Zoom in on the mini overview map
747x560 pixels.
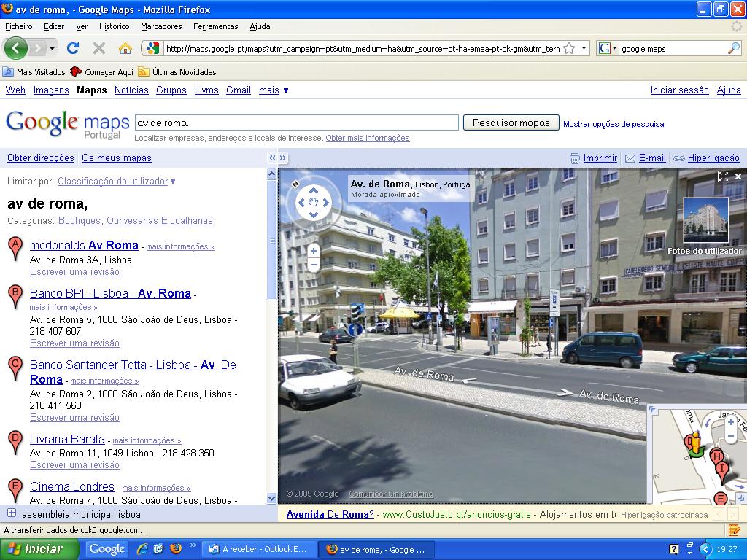[731, 422]
